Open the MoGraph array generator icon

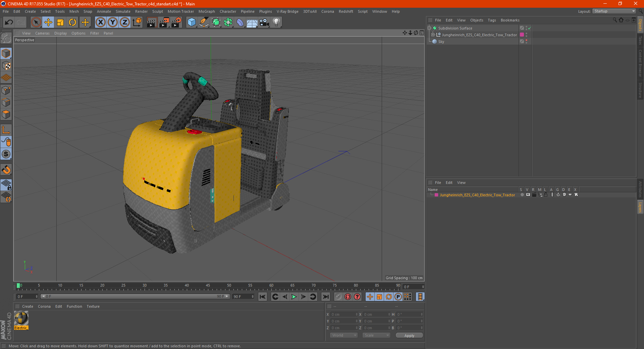[228, 22]
